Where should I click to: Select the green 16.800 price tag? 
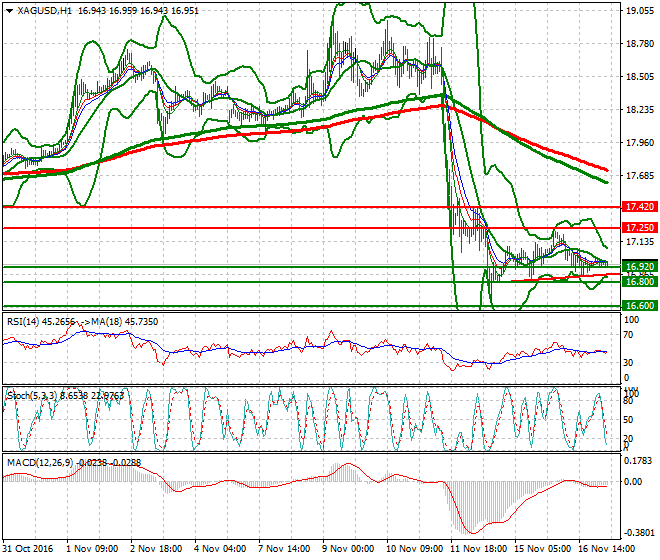point(638,283)
